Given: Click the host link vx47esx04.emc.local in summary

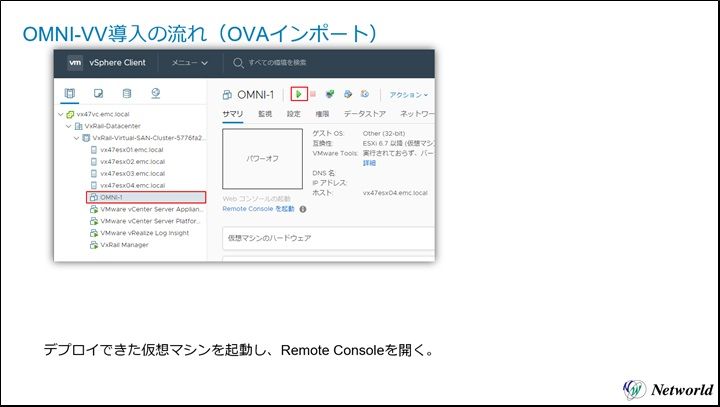Looking at the screenshot, I should click(x=395, y=193).
